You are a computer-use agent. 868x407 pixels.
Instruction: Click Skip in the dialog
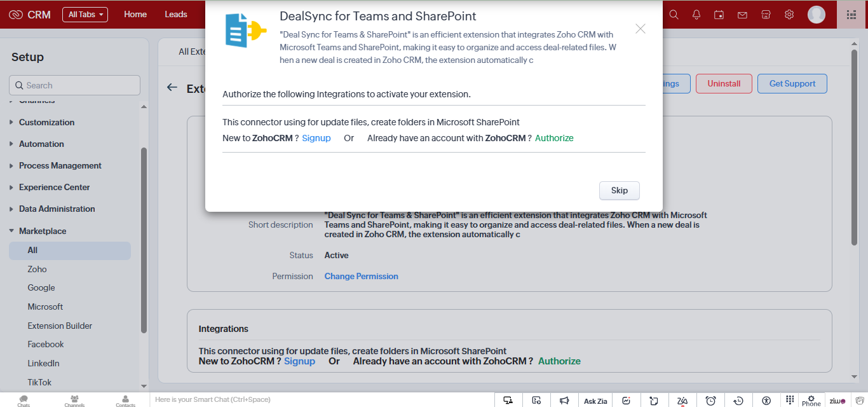click(x=620, y=190)
